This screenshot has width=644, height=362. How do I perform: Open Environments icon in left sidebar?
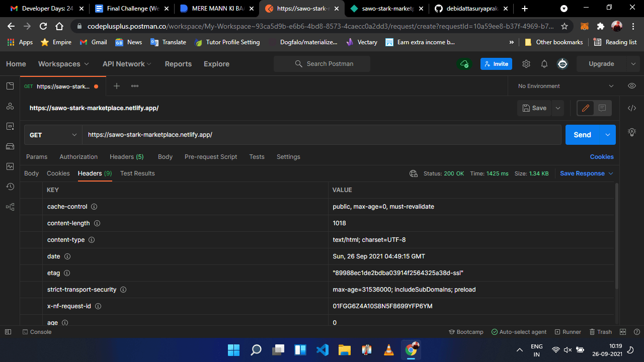coord(10,126)
